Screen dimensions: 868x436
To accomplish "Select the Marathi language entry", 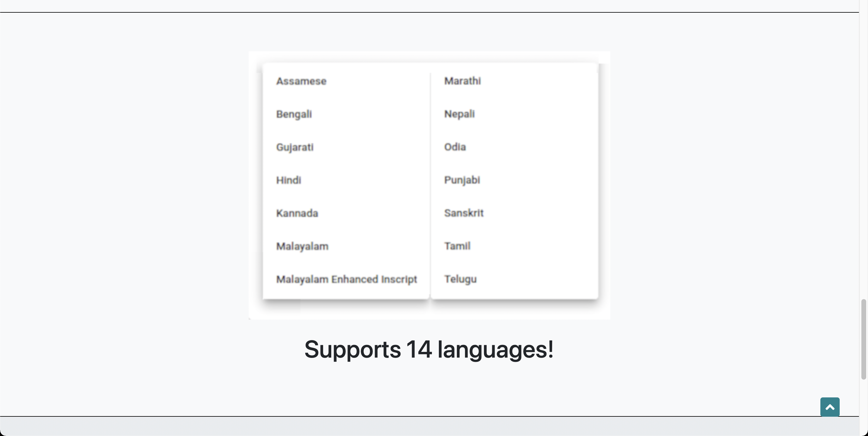I will click(x=462, y=81).
